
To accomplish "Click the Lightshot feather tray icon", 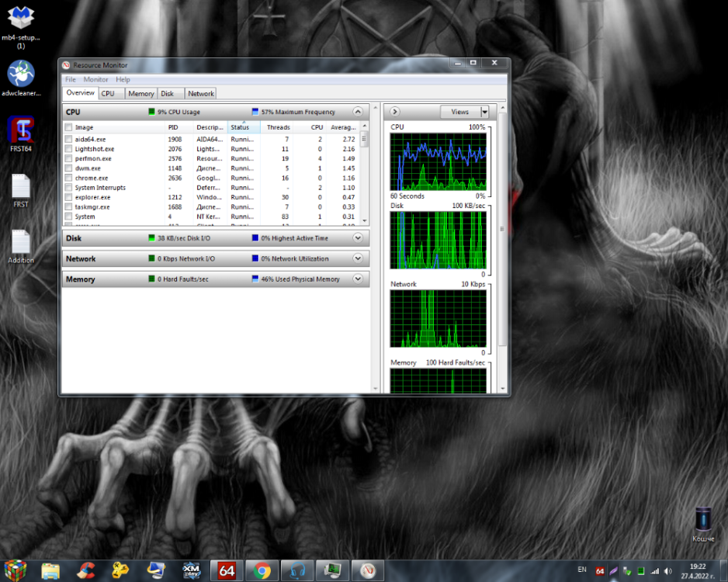I will (x=614, y=571).
